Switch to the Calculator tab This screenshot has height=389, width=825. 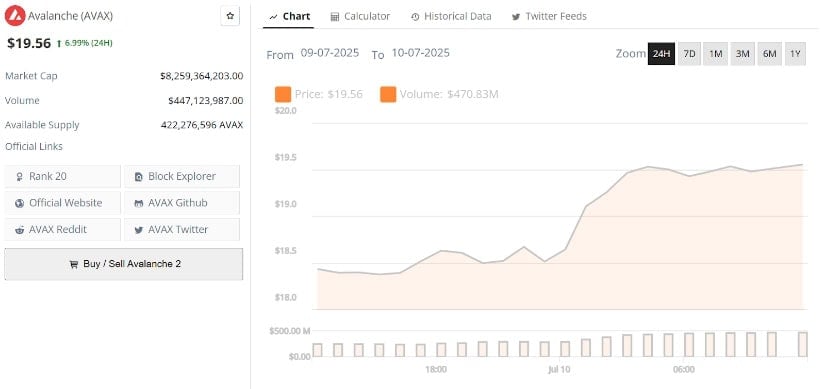click(360, 16)
